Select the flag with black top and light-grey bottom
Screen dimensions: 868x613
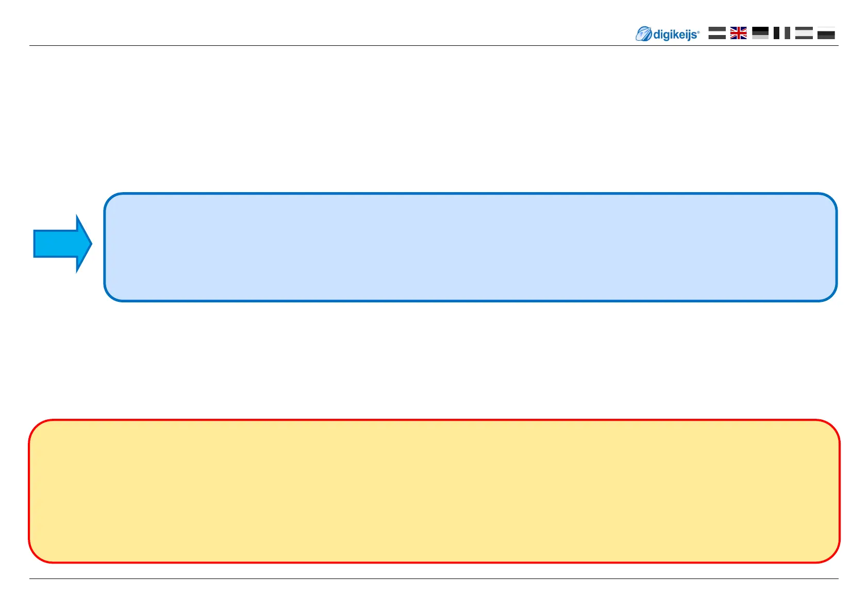coord(760,33)
